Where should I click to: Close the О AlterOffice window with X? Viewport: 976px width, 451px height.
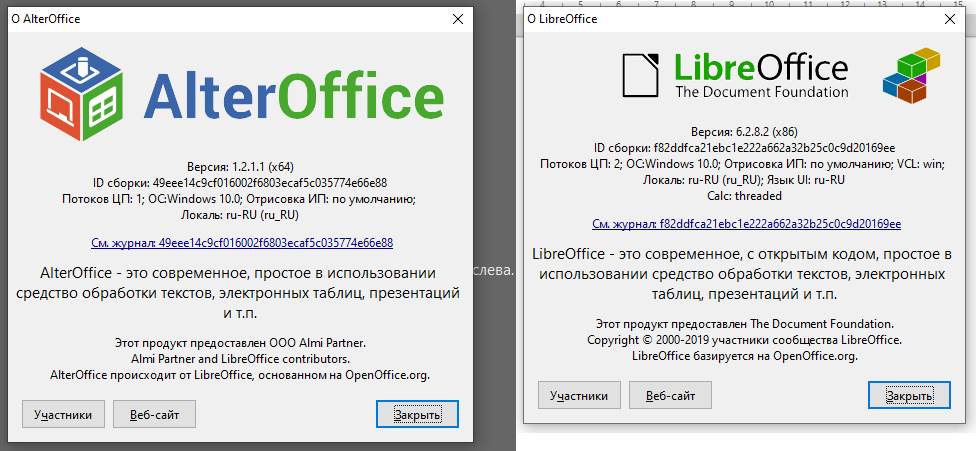pyautogui.click(x=458, y=19)
